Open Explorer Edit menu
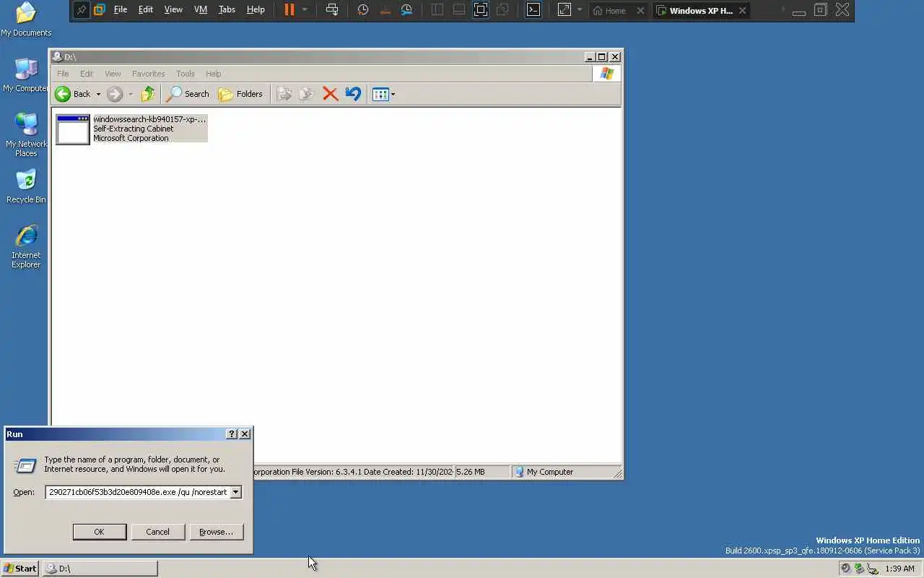The width and height of the screenshot is (924, 578). [87, 74]
